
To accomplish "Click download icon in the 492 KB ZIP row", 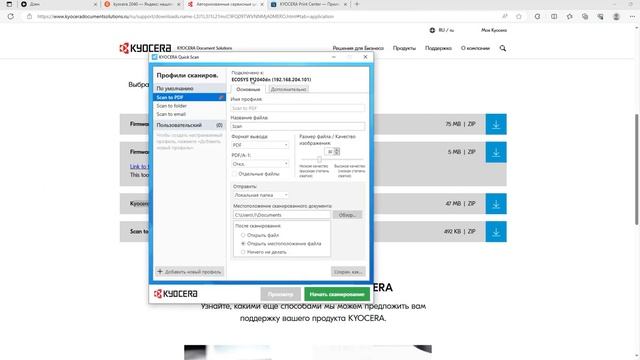I will (496, 231).
